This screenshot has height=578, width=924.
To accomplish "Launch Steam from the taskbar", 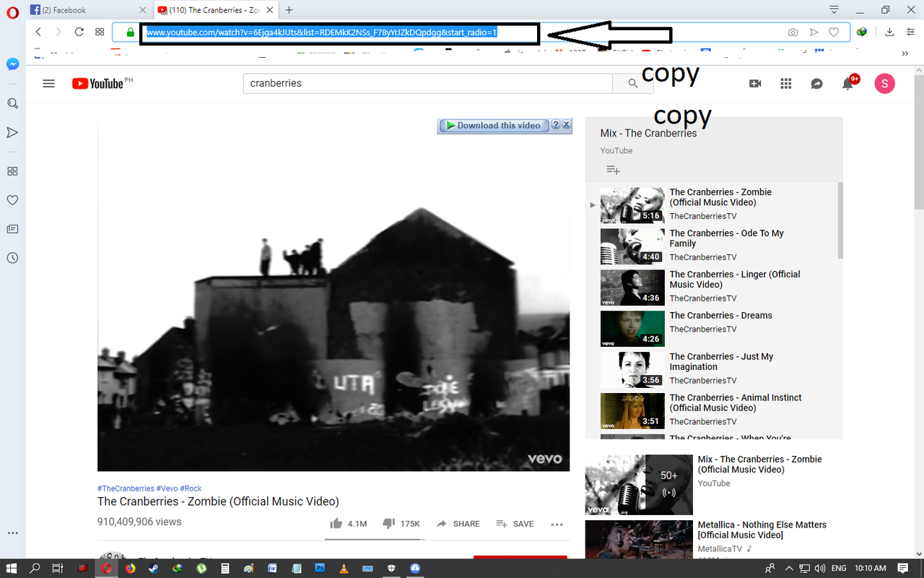I will [x=154, y=569].
